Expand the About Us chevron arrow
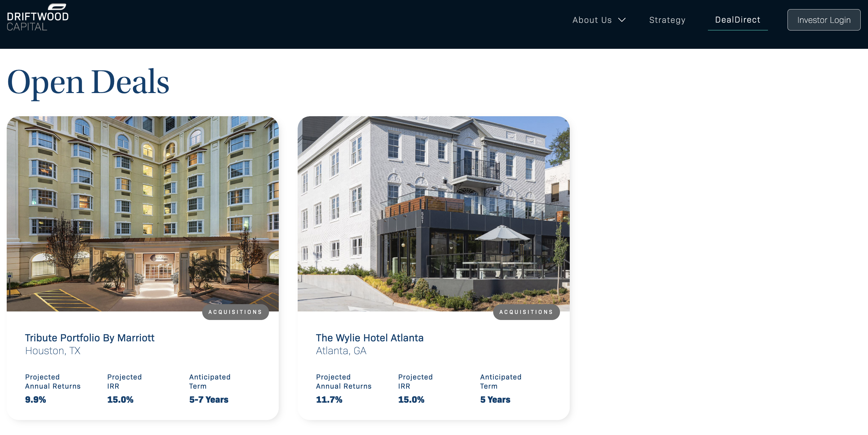 point(622,20)
